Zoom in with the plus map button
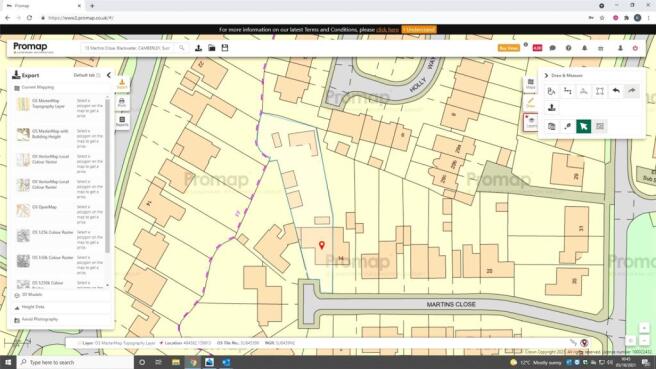Image resolution: width=656 pixels, height=369 pixels. (644, 328)
